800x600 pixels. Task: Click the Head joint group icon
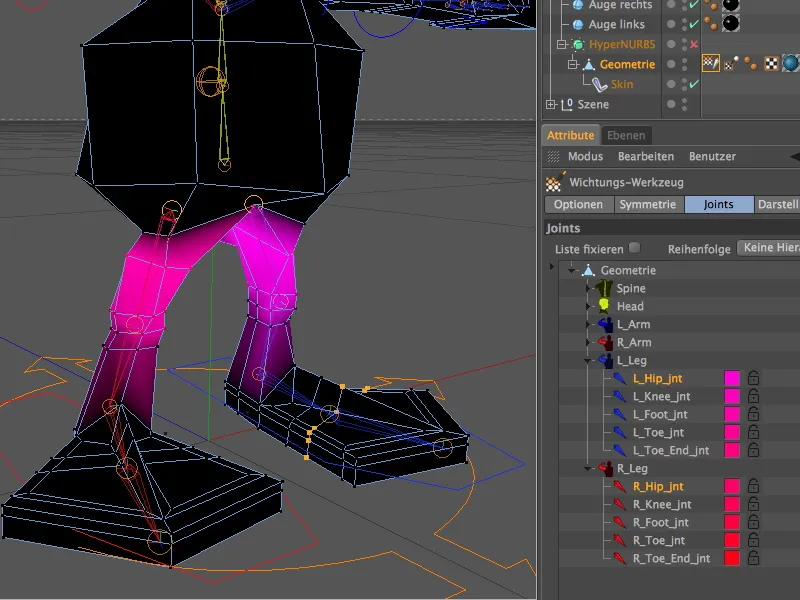604,306
